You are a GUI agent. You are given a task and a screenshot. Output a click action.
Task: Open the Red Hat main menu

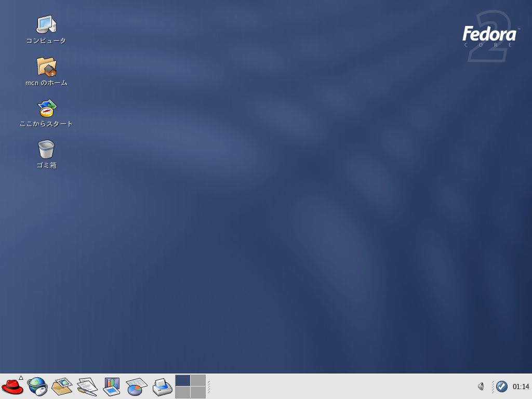(x=13, y=387)
